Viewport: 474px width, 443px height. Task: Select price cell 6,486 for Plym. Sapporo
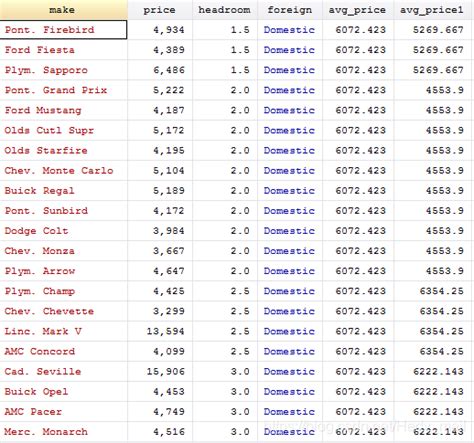tap(160, 70)
